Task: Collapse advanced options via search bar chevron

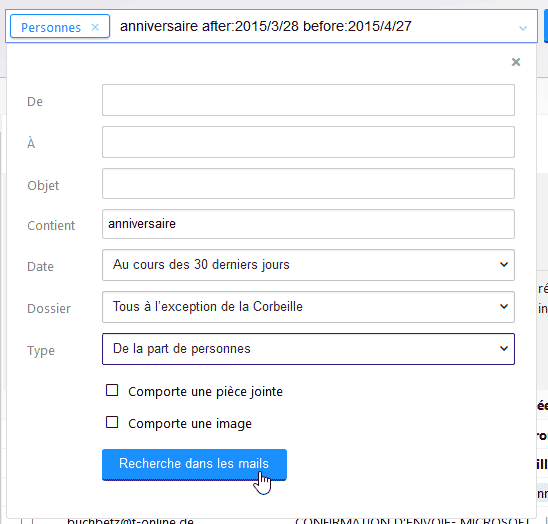Action: coord(523,28)
